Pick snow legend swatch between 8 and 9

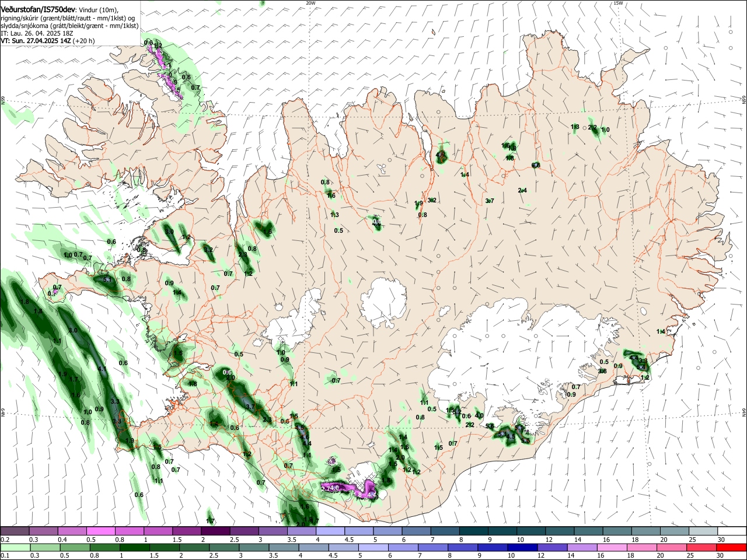[x=474, y=531]
